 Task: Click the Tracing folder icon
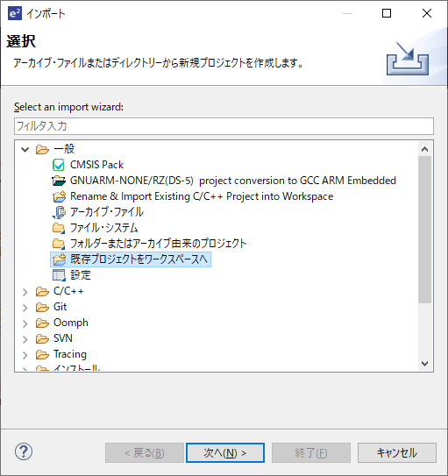(x=42, y=354)
